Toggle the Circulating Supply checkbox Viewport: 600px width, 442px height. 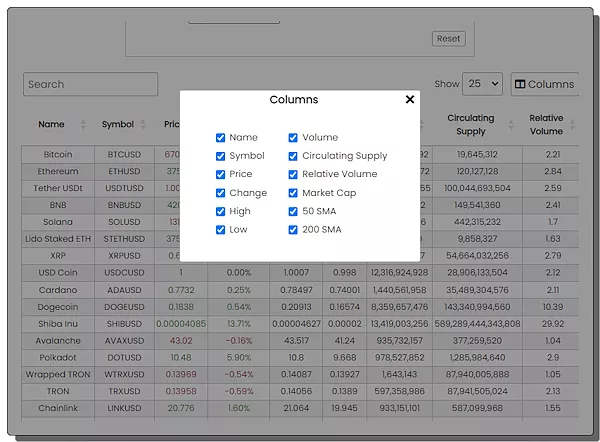(293, 156)
